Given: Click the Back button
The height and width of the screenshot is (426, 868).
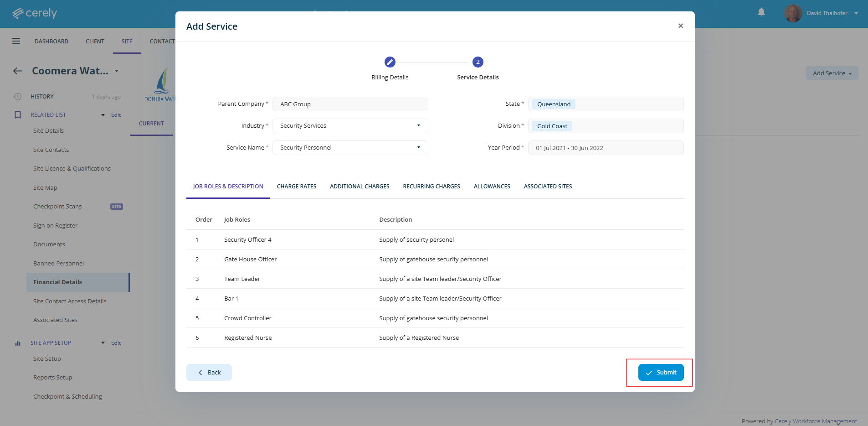Looking at the screenshot, I should pyautogui.click(x=209, y=373).
